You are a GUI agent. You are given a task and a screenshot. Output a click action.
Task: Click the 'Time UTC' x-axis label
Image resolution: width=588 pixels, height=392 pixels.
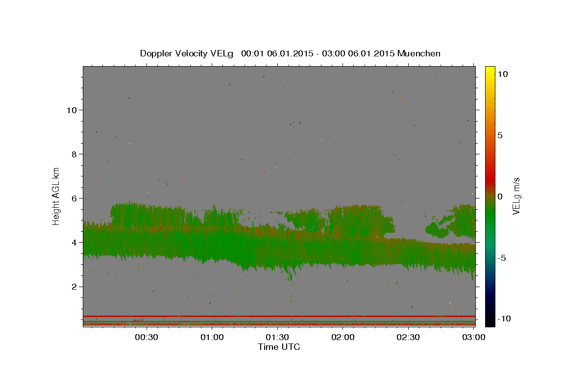279,347
